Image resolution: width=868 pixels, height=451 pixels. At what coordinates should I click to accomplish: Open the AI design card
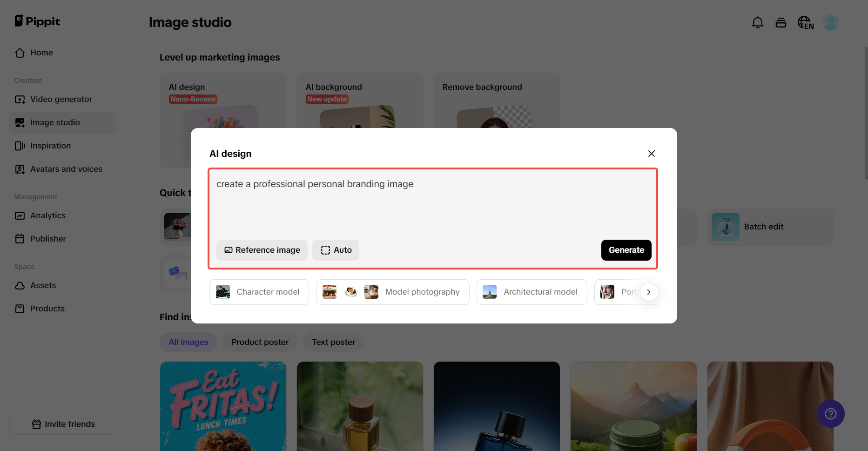click(x=223, y=100)
